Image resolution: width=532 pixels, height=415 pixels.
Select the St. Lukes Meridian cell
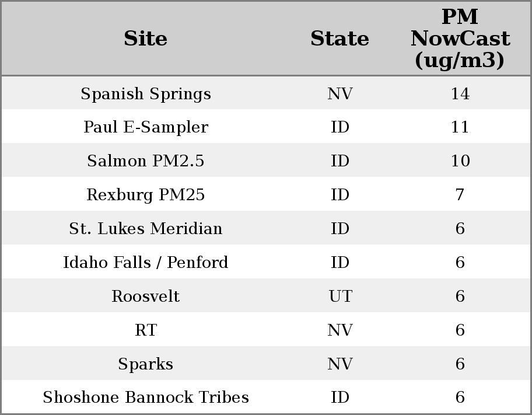(x=145, y=229)
